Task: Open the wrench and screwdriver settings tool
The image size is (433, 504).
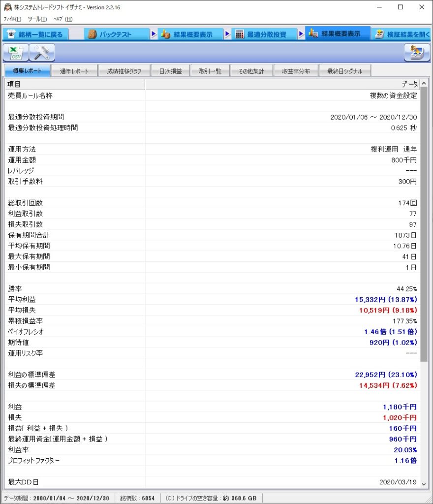Action: (x=42, y=52)
